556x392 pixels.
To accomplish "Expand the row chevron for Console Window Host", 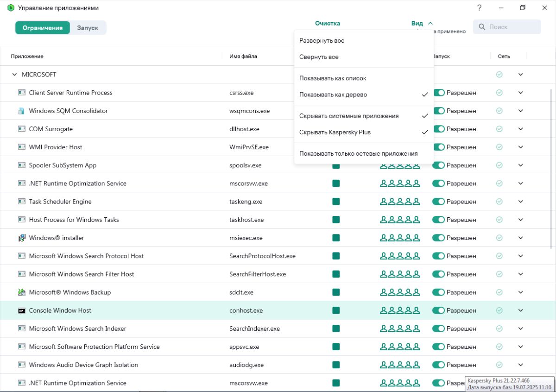I will pos(520,310).
